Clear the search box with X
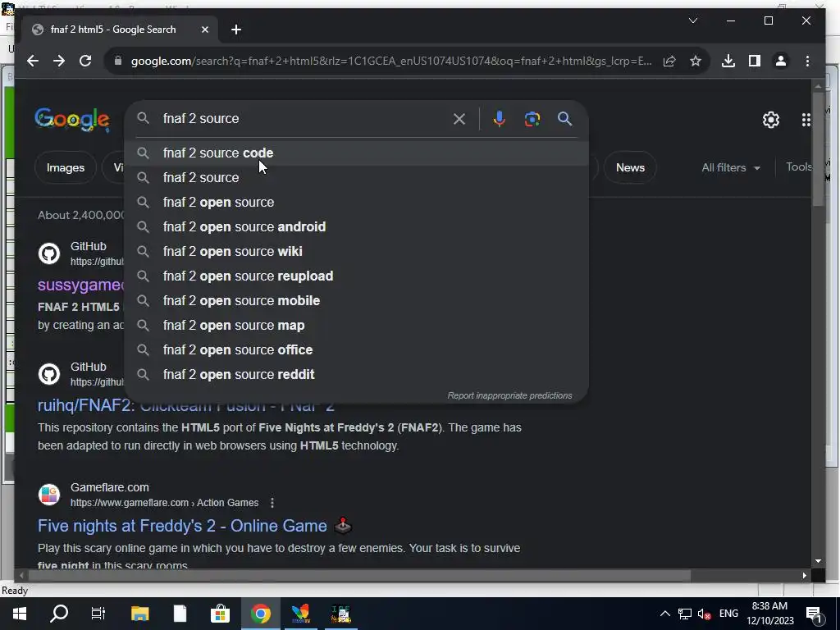 [x=459, y=119]
